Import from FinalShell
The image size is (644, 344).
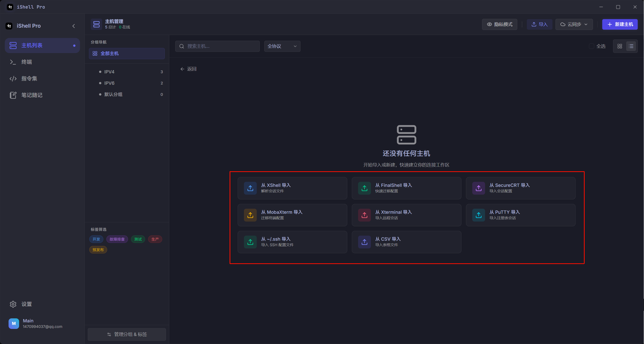point(406,188)
